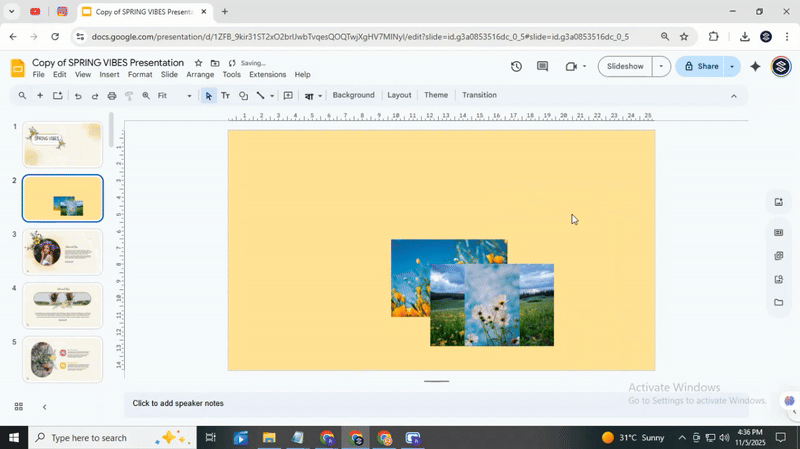Click the Undo arrow icon
The image size is (800, 449).
[x=77, y=96]
